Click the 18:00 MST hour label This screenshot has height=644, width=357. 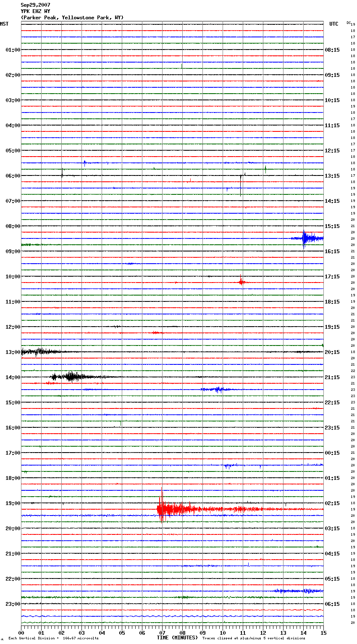pos(13,478)
